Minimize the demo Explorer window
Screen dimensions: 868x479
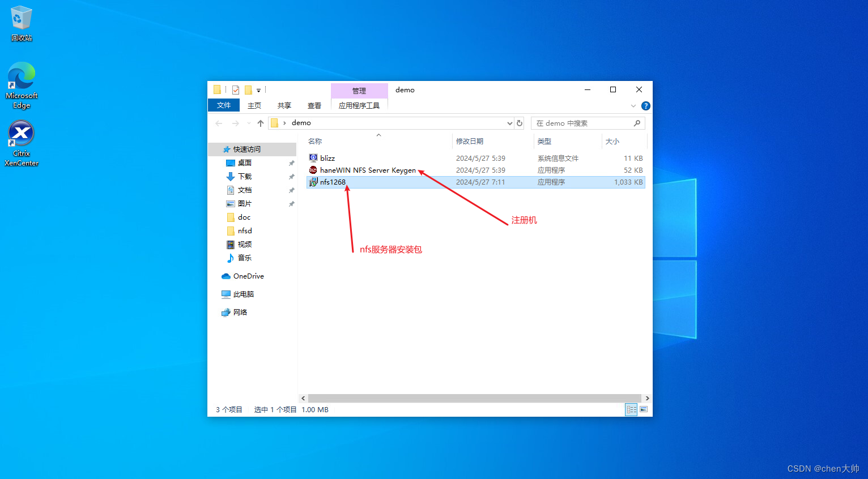coord(588,89)
